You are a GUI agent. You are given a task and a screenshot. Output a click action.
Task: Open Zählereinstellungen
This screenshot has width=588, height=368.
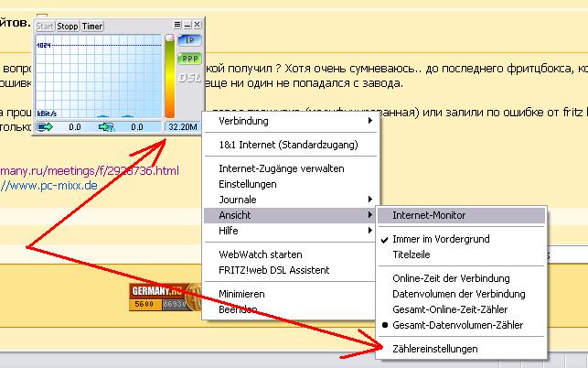click(x=461, y=349)
